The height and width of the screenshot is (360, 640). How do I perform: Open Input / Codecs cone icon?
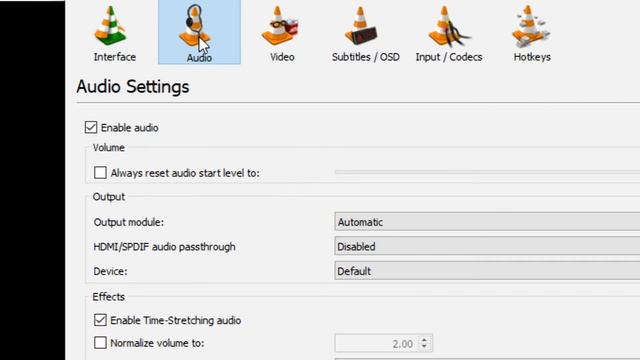(x=449, y=26)
